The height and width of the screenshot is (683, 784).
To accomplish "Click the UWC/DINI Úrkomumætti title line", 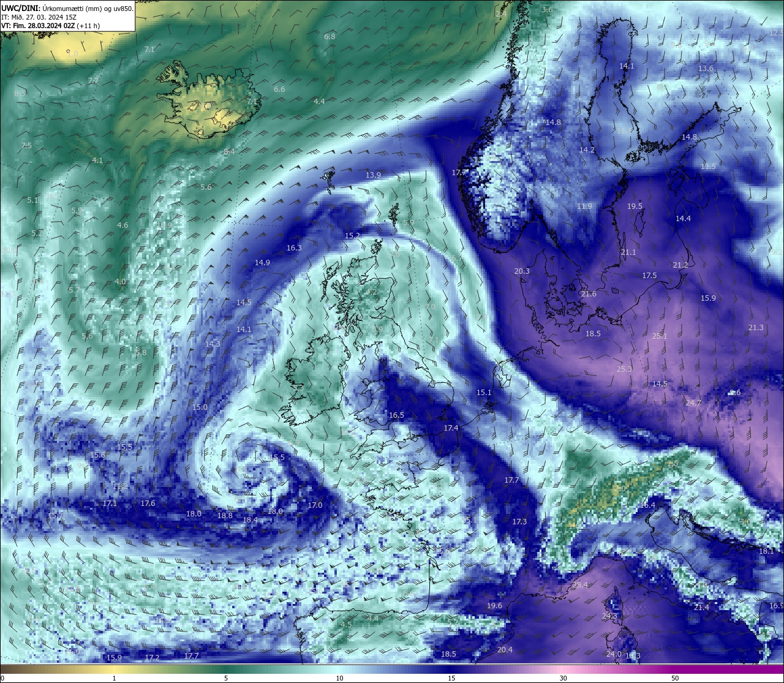I will [x=67, y=9].
